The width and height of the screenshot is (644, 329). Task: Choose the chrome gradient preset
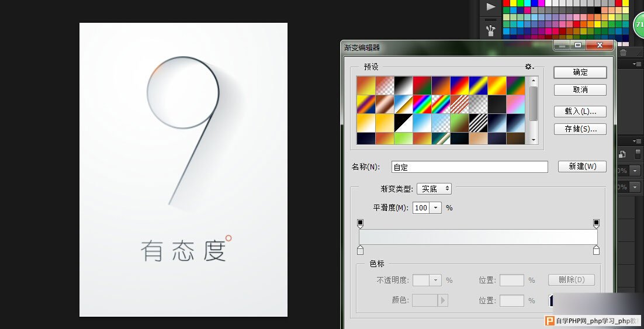pos(403,105)
